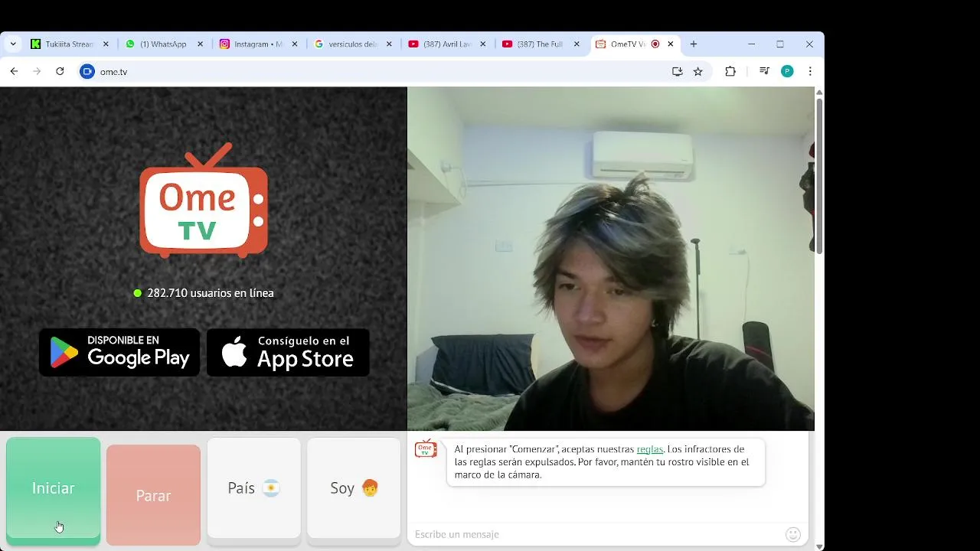This screenshot has width=980, height=551.
Task: Open a new browser tab
Action: click(x=694, y=44)
